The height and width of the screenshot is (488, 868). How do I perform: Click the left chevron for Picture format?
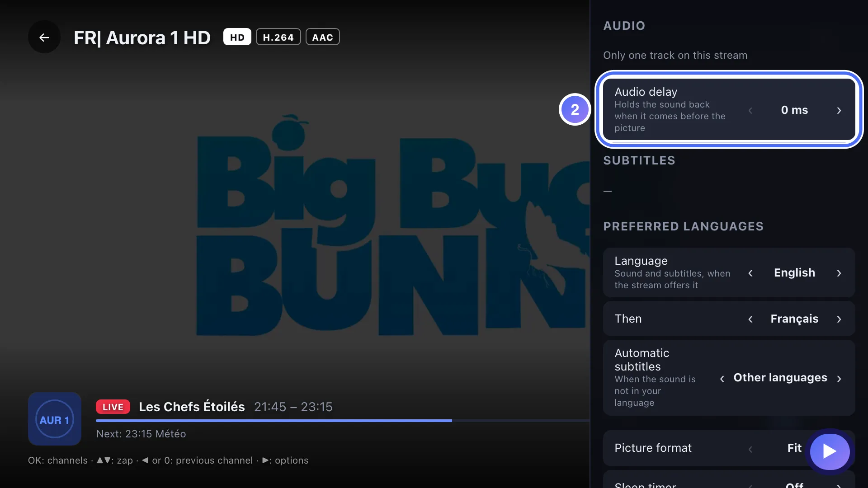coord(750,449)
